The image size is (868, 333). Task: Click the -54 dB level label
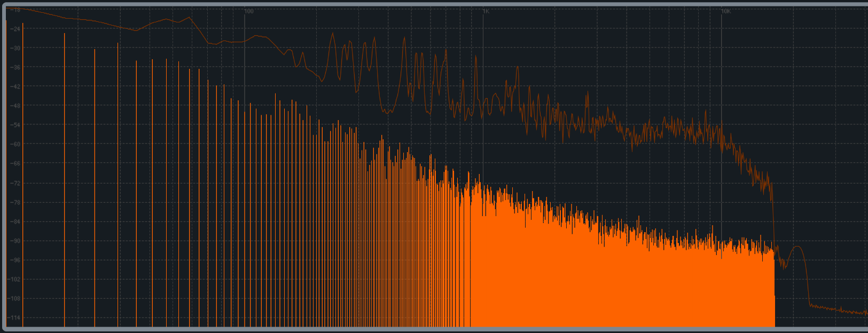[15, 125]
